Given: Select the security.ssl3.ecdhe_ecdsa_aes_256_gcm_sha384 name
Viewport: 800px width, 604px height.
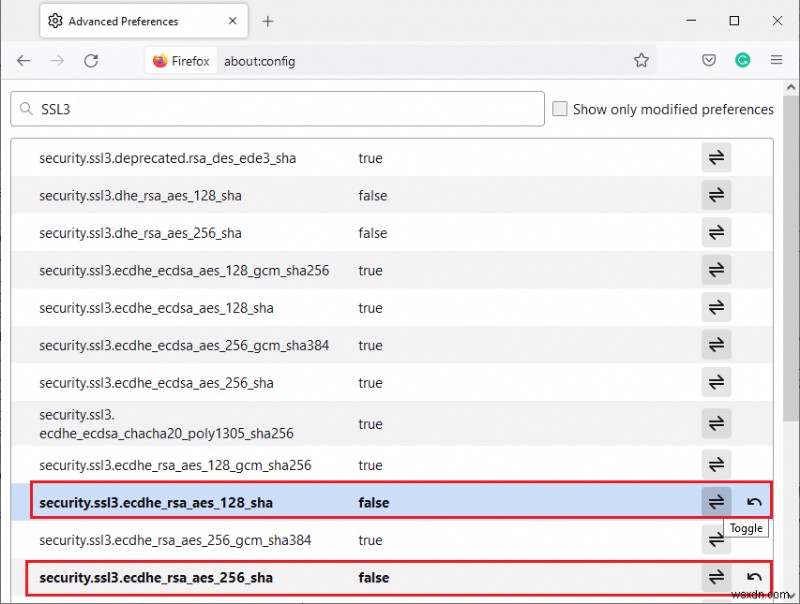Looking at the screenshot, I should click(x=184, y=345).
